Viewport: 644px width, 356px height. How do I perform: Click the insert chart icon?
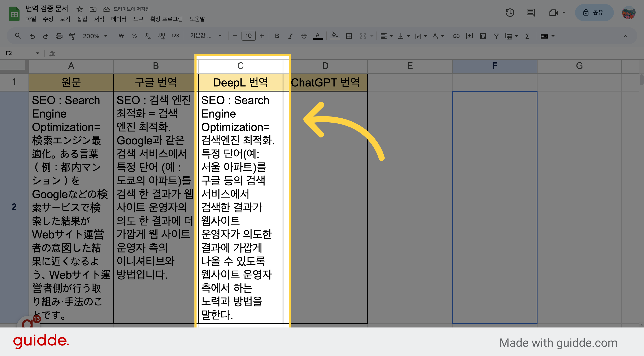(x=483, y=36)
